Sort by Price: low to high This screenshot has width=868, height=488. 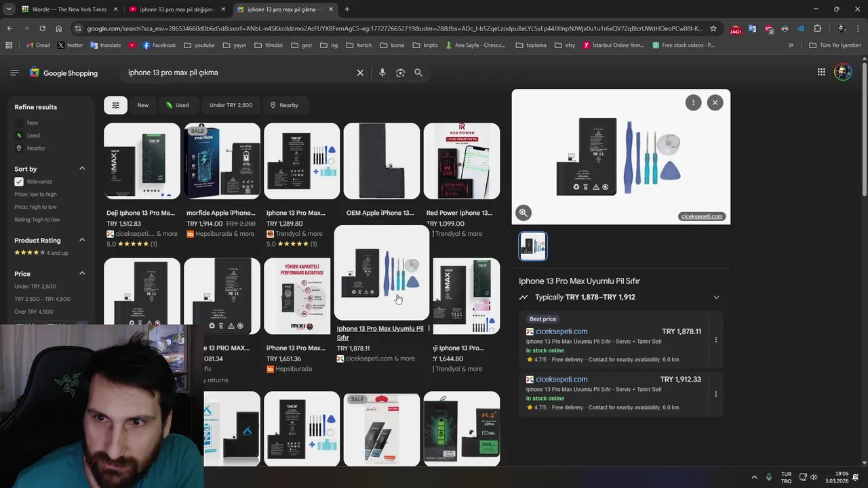[35, 195]
